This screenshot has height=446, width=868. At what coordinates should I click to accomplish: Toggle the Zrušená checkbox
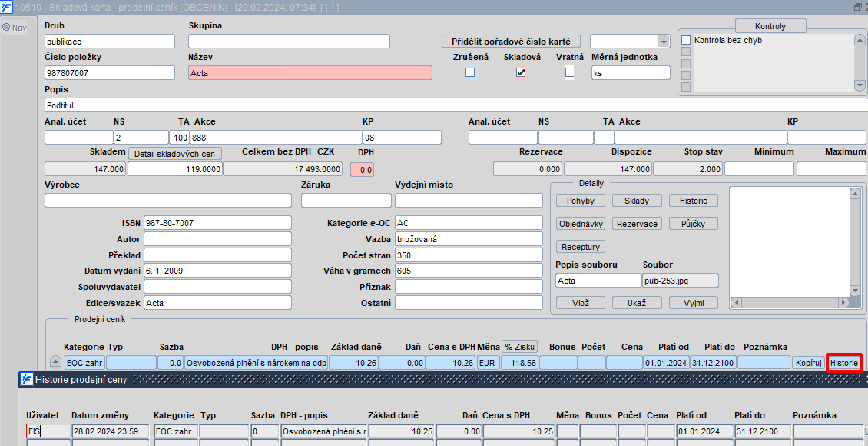point(470,72)
